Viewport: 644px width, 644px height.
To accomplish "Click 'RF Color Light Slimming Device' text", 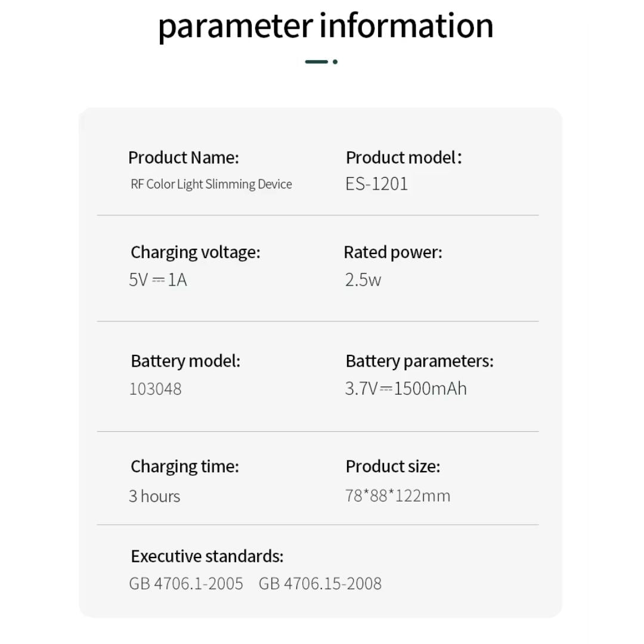I will (x=211, y=184).
